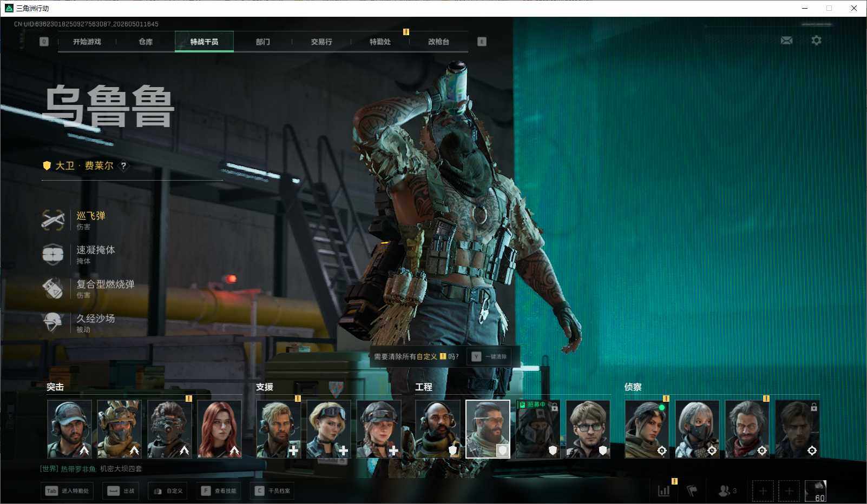Screen dimensions: 867x504
Task: Select the 侦察 operator with green dot
Action: 647,429
